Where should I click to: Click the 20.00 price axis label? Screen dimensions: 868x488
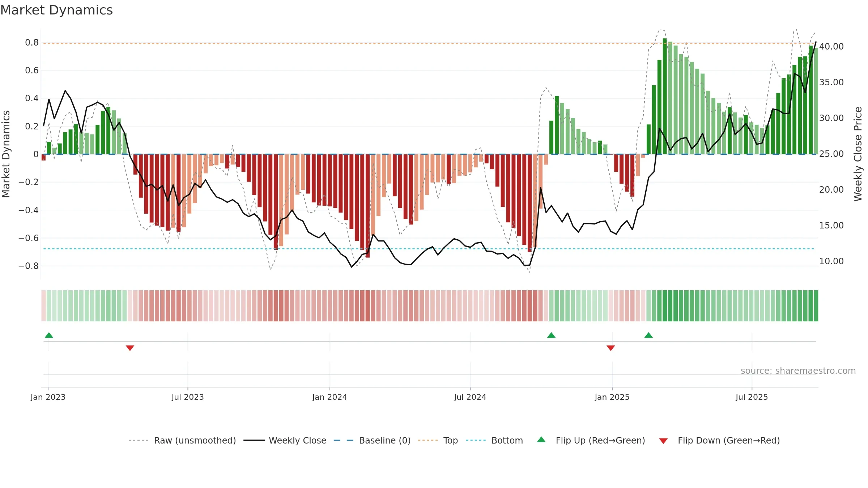click(831, 190)
